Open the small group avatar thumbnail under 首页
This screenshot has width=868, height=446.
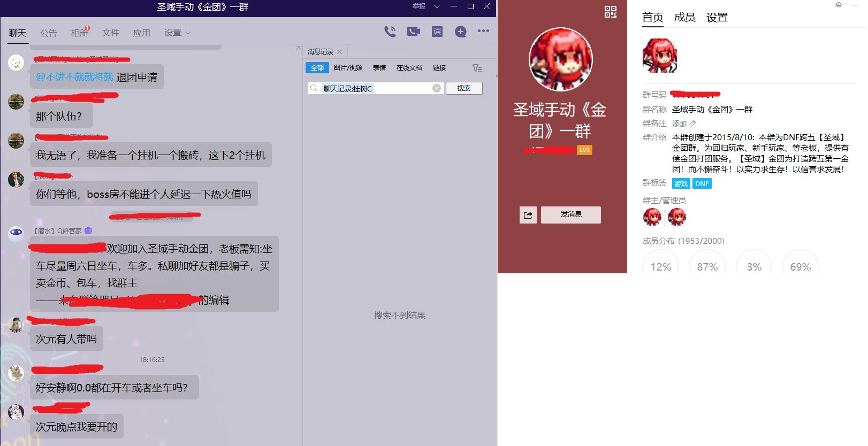(x=660, y=56)
